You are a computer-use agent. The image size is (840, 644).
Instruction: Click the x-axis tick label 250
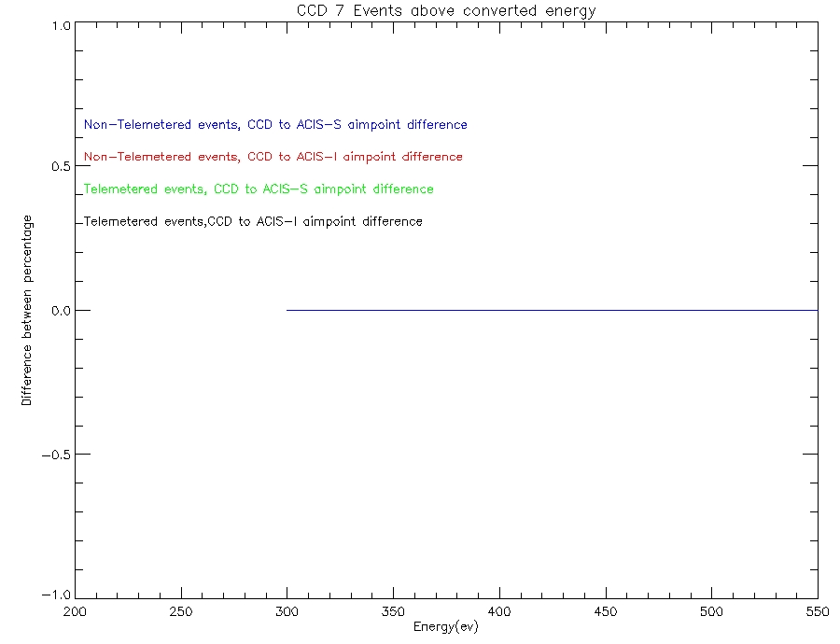coord(180,612)
